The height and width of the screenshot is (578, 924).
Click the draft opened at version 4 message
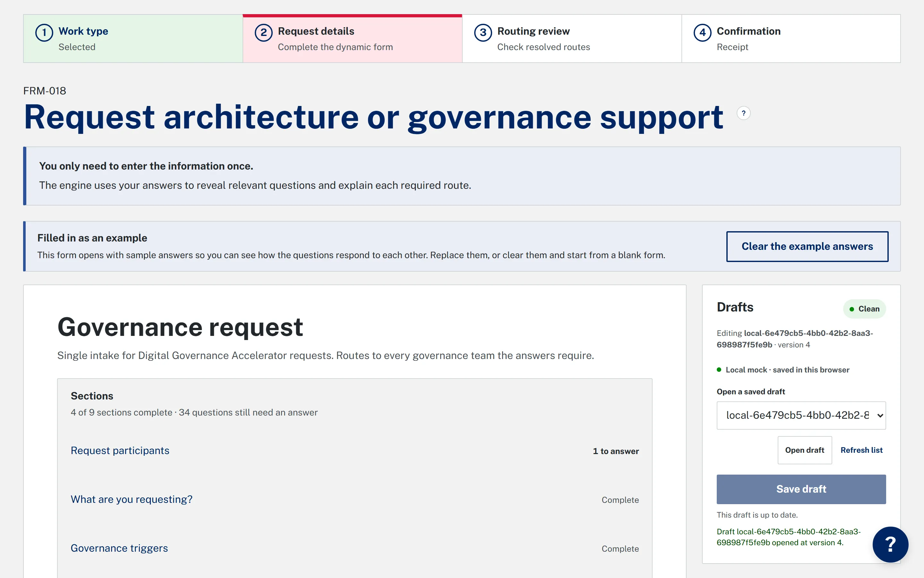click(789, 537)
